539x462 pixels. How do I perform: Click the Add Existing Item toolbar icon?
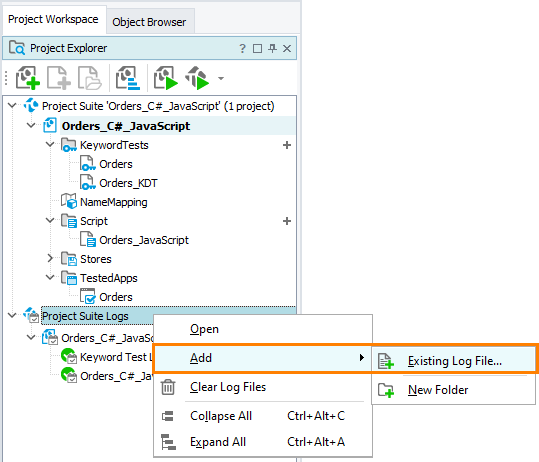[90, 78]
